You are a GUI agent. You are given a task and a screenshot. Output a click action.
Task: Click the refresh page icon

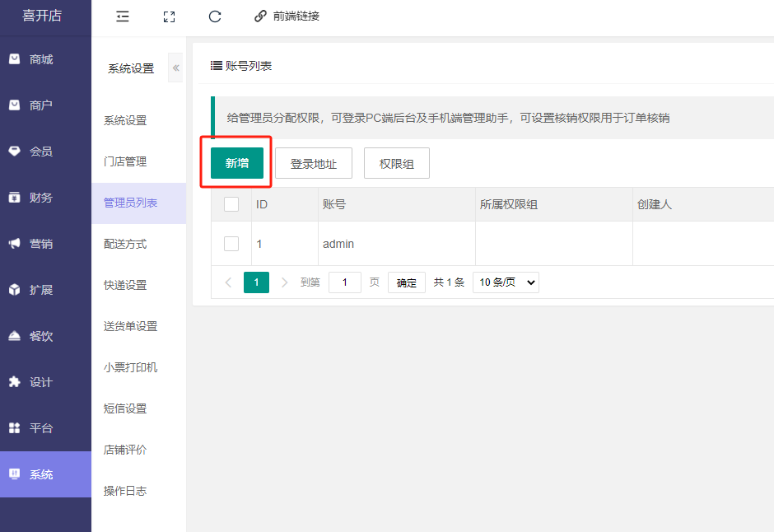tap(215, 16)
